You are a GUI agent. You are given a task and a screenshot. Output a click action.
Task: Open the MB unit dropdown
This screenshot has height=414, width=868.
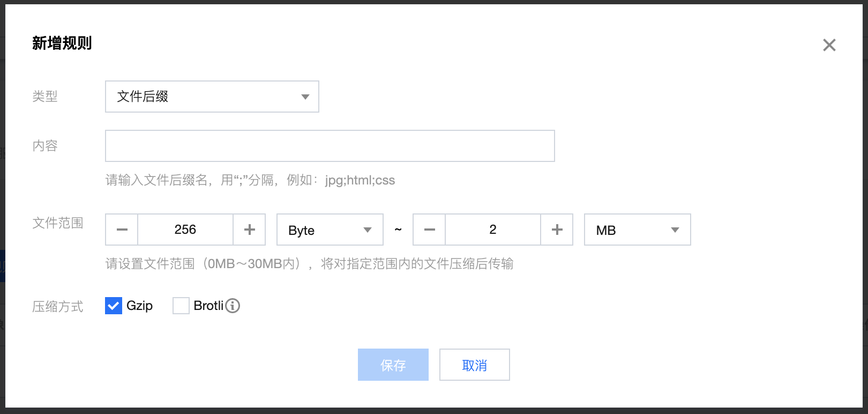(638, 230)
